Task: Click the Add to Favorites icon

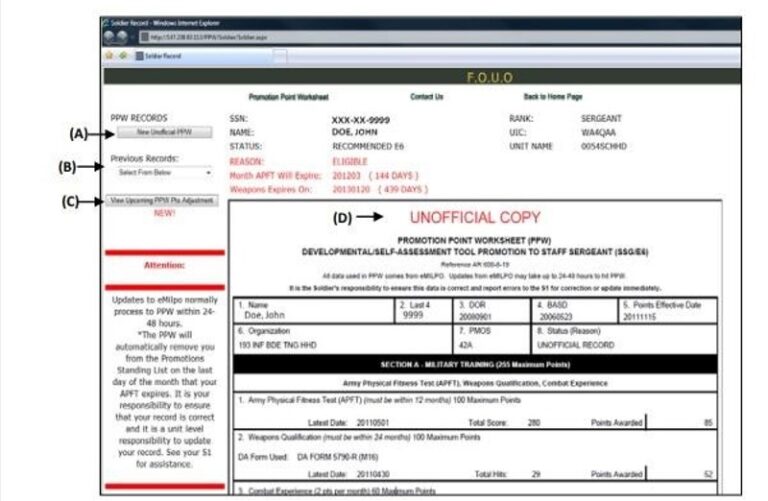Action: coord(123,55)
